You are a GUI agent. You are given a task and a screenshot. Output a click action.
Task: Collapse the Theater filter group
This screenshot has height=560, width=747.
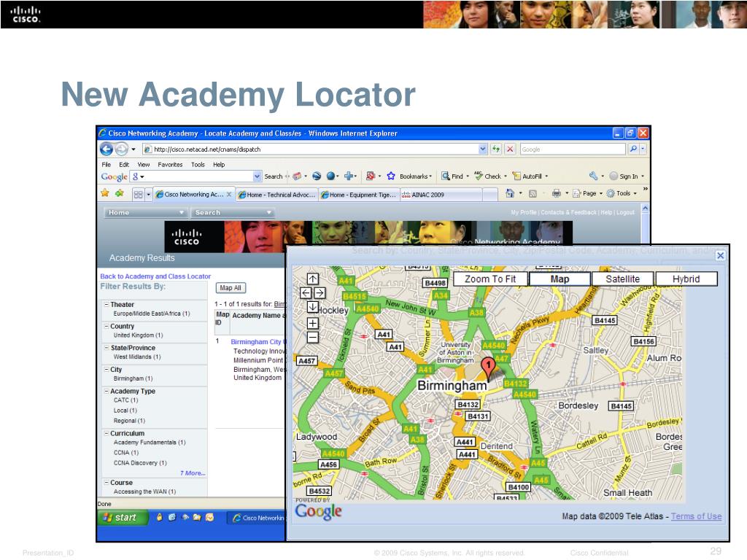tap(107, 304)
